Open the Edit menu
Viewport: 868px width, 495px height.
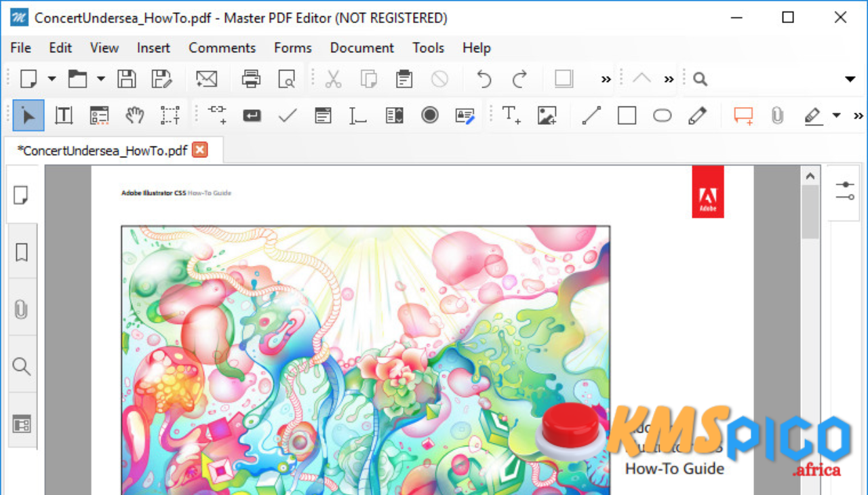pyautogui.click(x=60, y=47)
